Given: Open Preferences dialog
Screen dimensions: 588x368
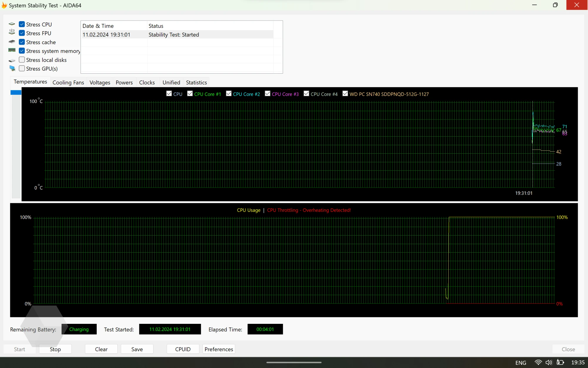Looking at the screenshot, I should 218,349.
